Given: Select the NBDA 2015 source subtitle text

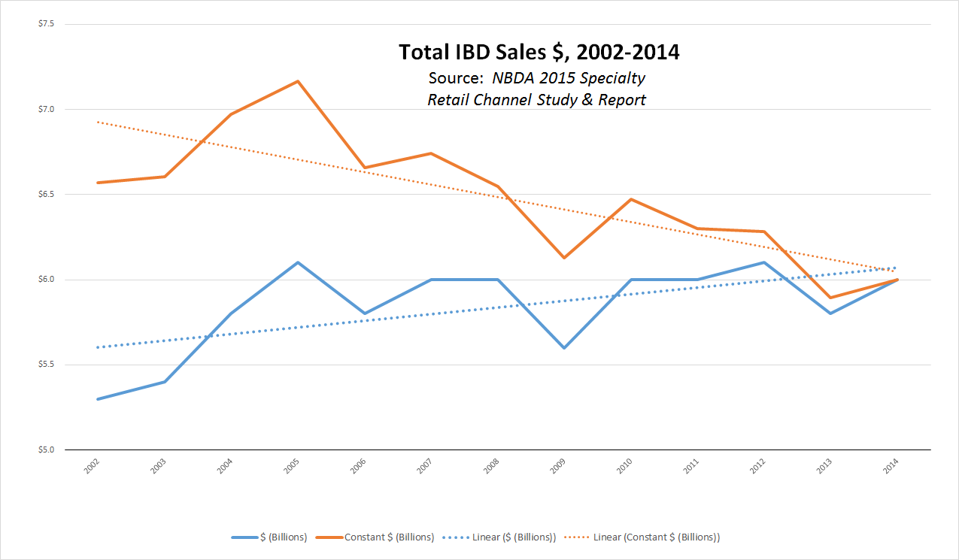Looking at the screenshot, I should tap(537, 89).
